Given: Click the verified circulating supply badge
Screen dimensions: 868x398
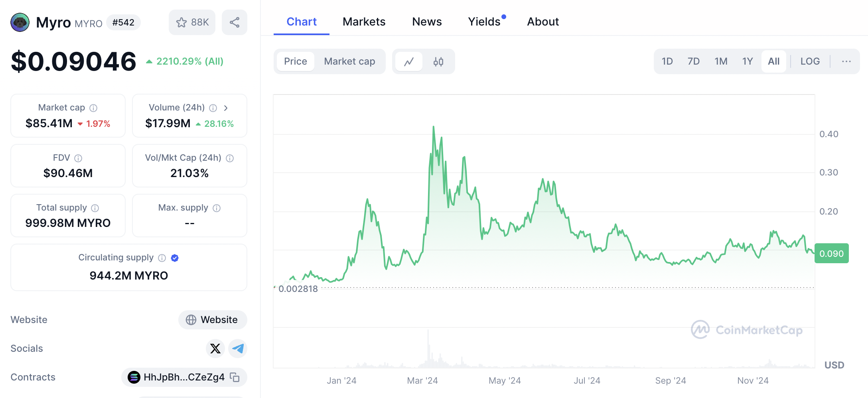Looking at the screenshot, I should click(175, 258).
